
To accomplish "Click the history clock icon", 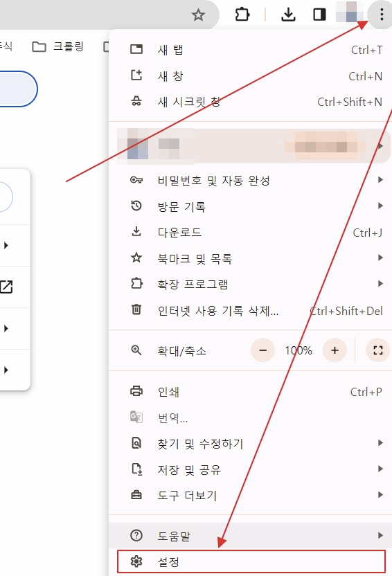I will point(136,206).
